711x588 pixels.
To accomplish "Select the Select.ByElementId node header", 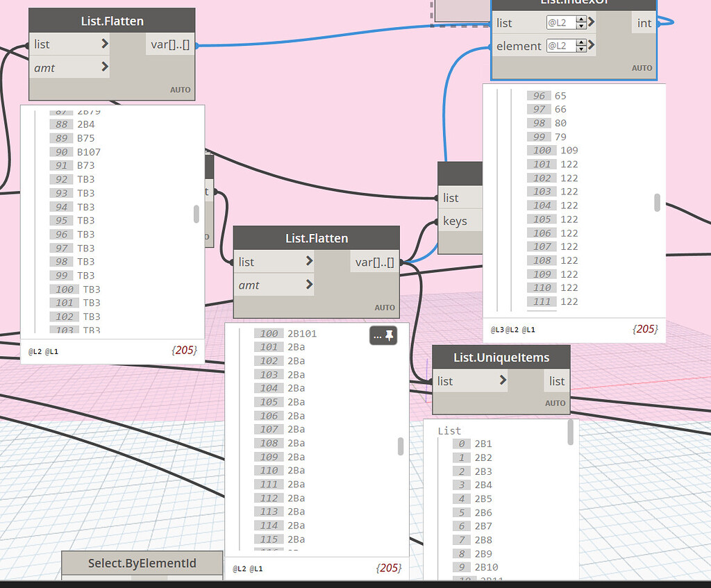I will coord(142,564).
